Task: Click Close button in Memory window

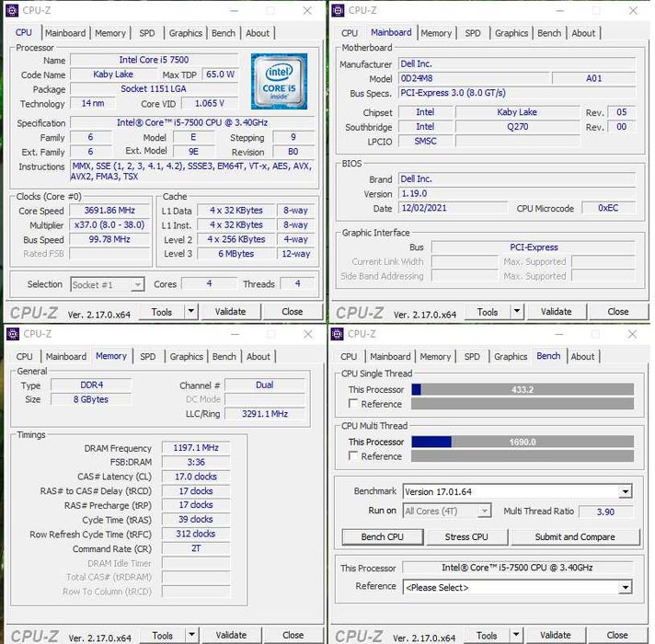Action: [x=293, y=635]
